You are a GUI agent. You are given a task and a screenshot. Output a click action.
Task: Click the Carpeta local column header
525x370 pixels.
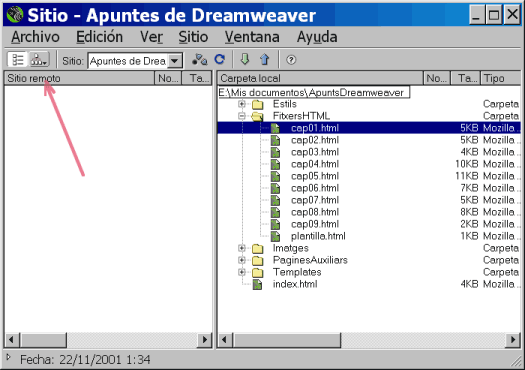[x=320, y=78]
